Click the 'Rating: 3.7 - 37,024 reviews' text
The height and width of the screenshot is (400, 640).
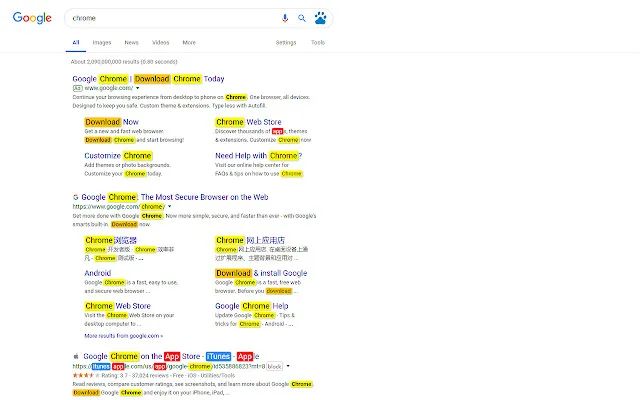137,375
